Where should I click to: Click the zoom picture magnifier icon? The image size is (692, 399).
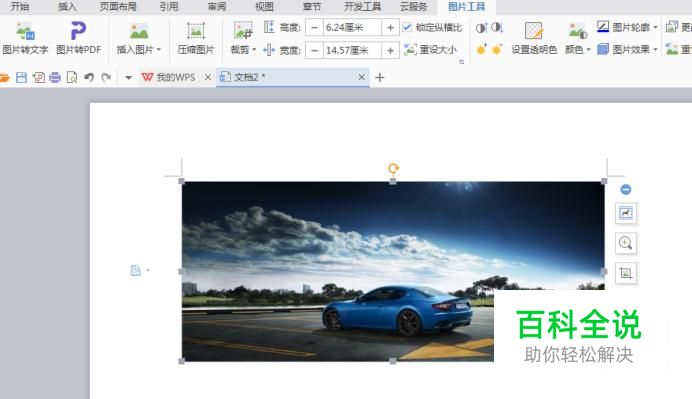625,243
